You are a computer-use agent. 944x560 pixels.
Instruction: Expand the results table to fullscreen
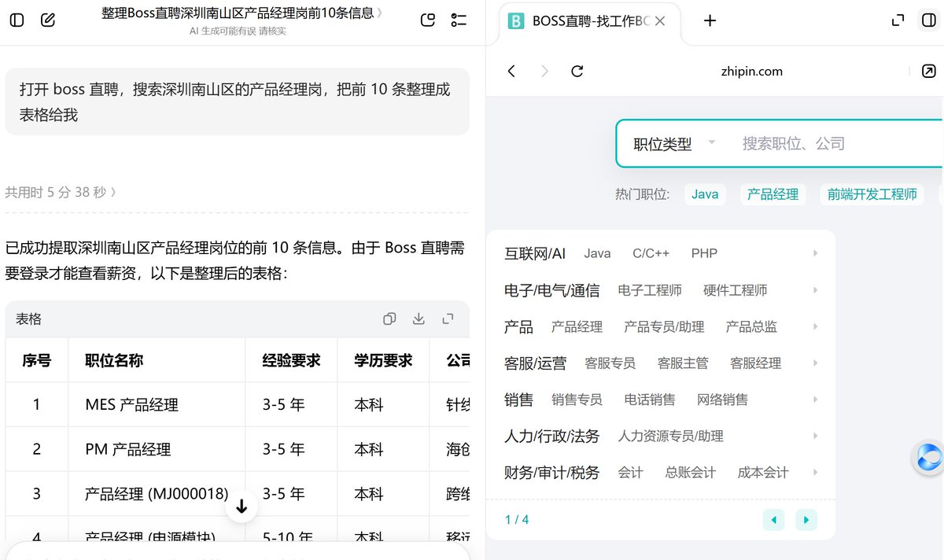(448, 319)
